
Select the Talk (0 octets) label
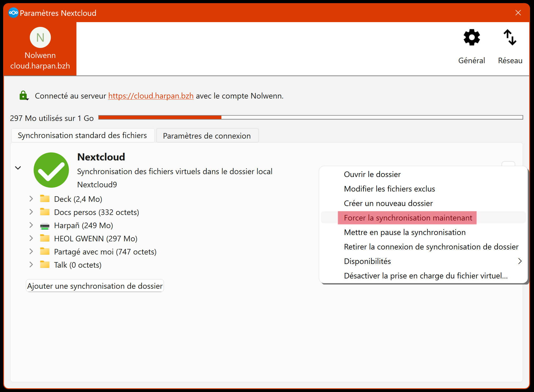click(78, 265)
